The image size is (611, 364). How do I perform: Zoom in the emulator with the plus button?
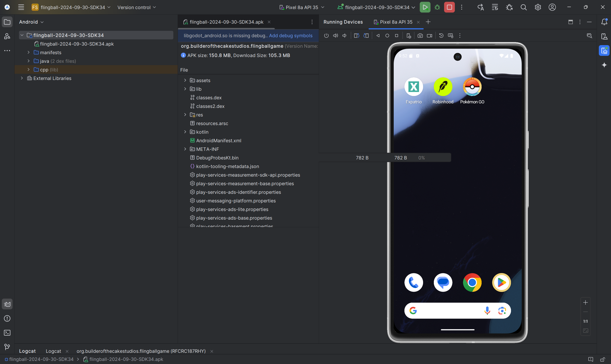tap(585, 303)
